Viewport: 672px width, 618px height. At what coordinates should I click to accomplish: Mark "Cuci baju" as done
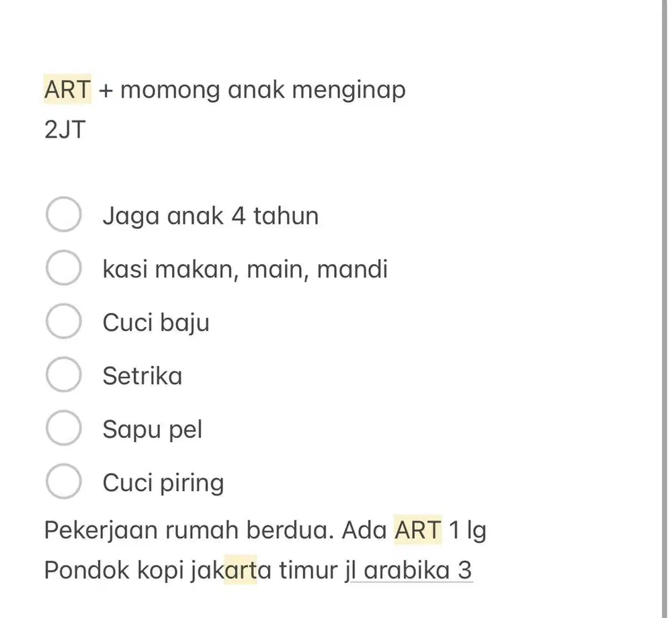pyautogui.click(x=64, y=322)
